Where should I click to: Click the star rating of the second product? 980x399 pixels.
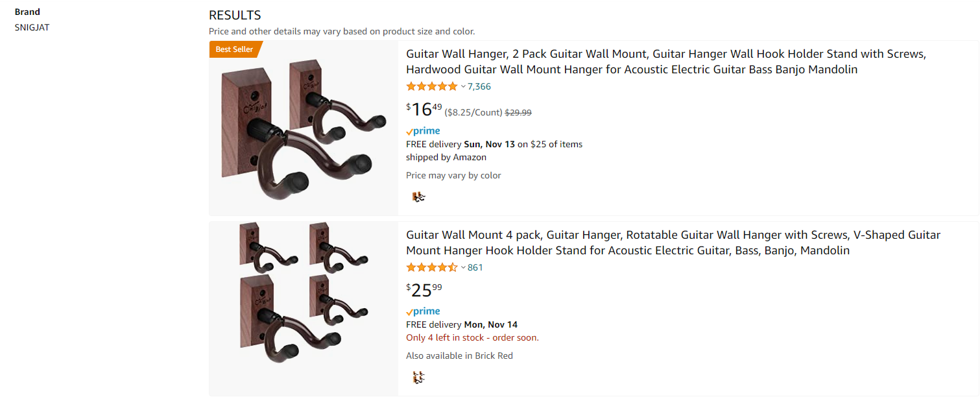tap(432, 267)
